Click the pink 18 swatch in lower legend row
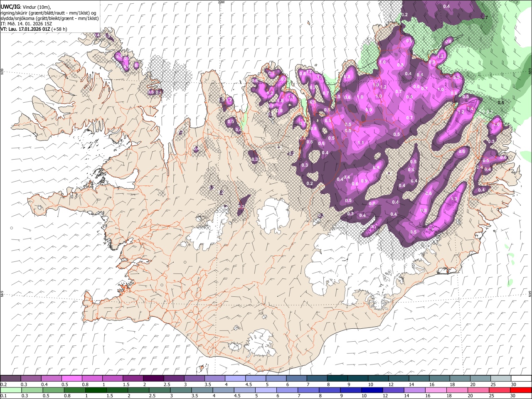Image resolution: width=532 pixels, height=399 pixels. (x=457, y=390)
